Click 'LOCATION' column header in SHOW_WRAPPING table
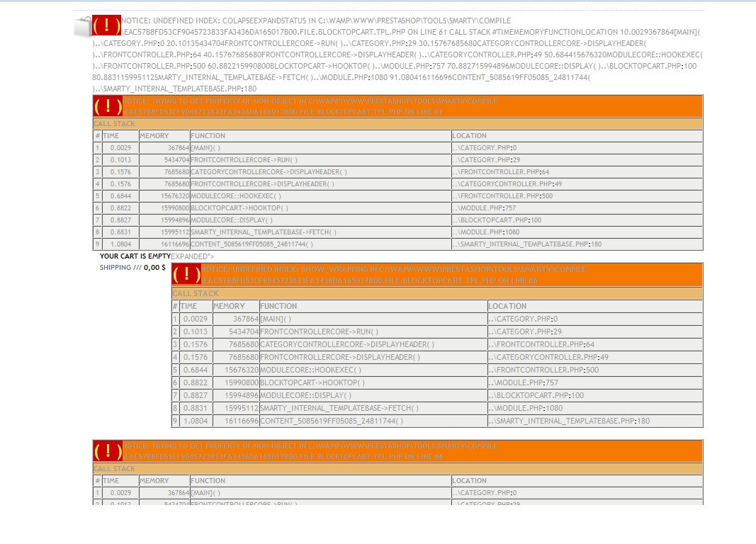This screenshot has width=756, height=544. (507, 306)
